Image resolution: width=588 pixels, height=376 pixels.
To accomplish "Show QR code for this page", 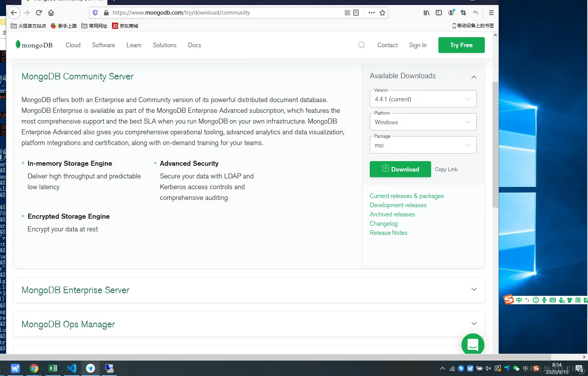I will (x=348, y=13).
